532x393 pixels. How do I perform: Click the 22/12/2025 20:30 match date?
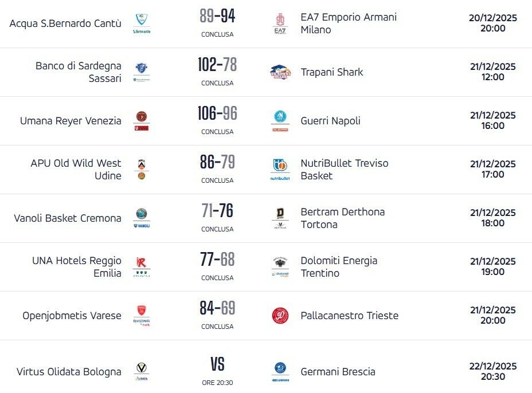(x=493, y=372)
